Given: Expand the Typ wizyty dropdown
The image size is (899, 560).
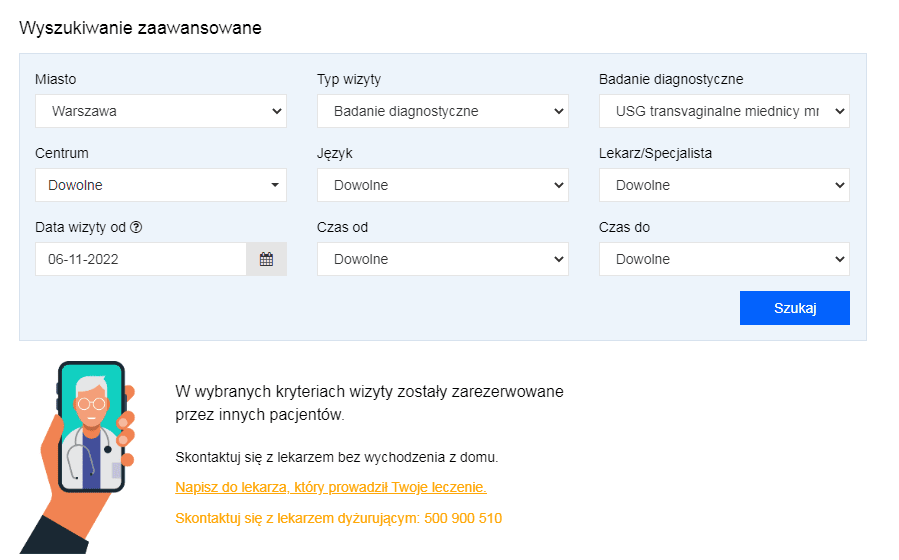Looking at the screenshot, I should point(442,111).
